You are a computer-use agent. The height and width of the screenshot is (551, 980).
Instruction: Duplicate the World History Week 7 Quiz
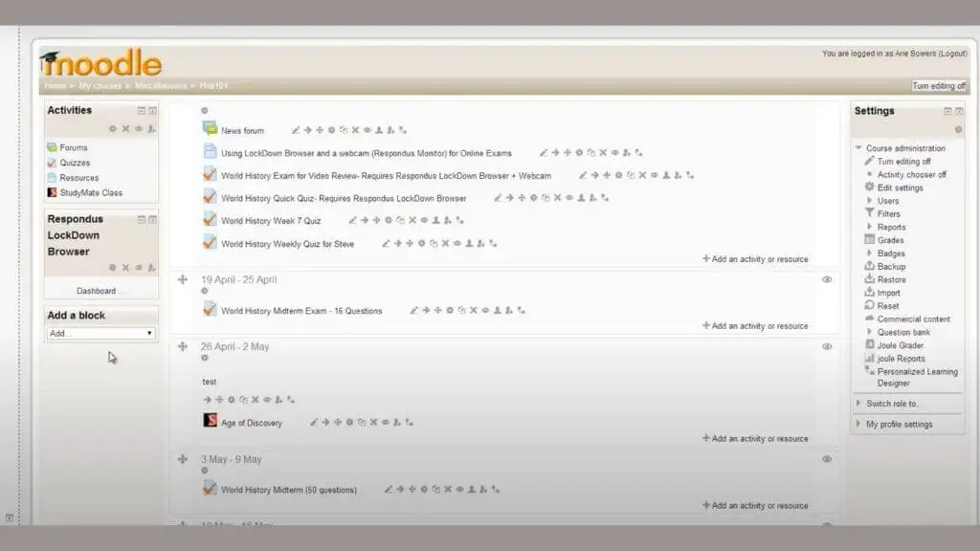[400, 220]
